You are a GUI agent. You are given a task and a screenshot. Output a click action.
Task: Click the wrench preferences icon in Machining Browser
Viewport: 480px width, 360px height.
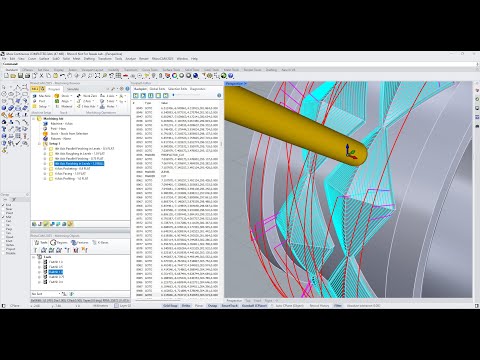113,89
